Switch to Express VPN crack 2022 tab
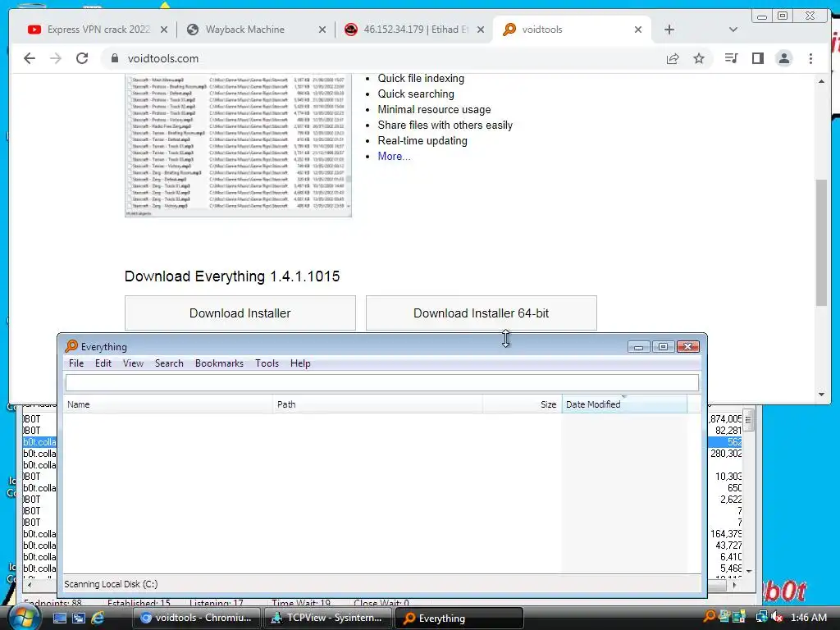The height and width of the screenshot is (630, 840). tap(98, 30)
